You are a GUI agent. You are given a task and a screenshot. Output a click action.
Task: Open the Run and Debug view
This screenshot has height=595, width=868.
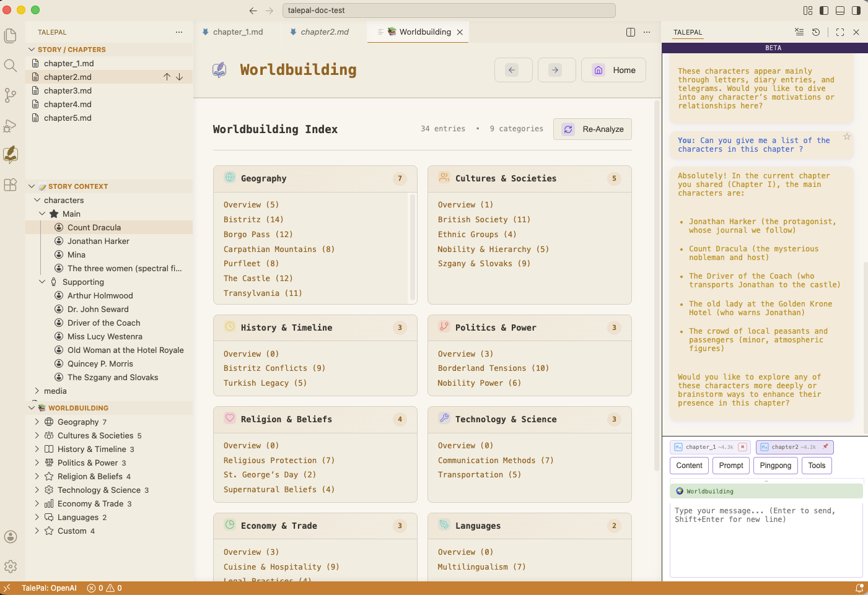click(11, 125)
